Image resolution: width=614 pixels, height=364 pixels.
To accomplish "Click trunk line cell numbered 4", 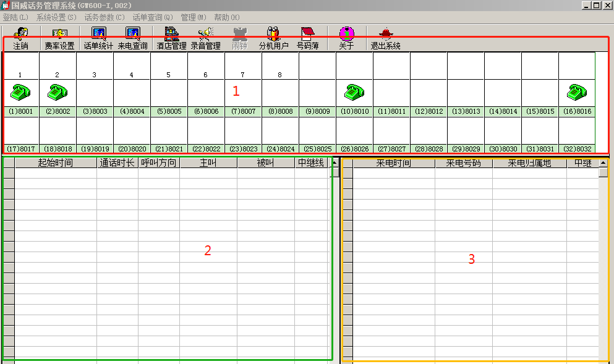I will 132,66.
